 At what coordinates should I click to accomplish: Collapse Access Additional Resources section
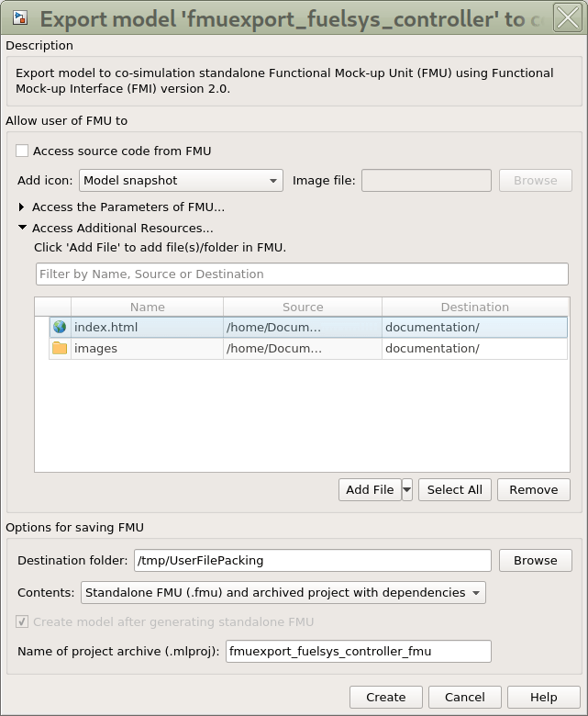pyautogui.click(x=22, y=229)
